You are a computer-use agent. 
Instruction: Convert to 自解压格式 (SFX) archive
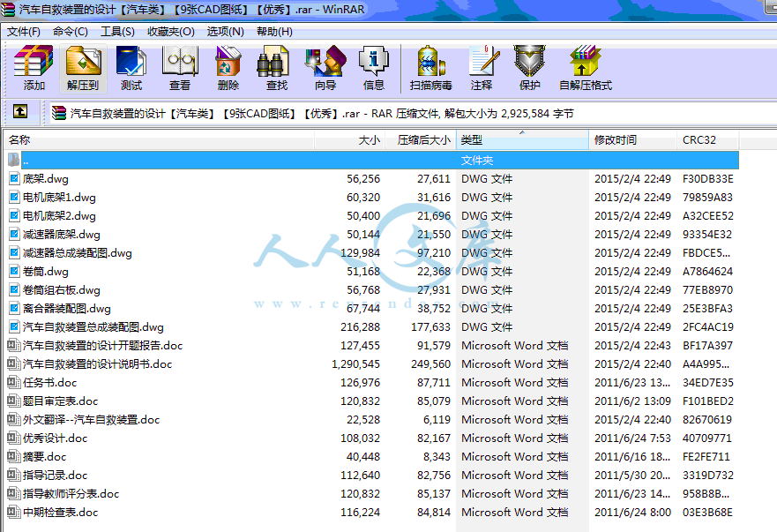(x=586, y=68)
